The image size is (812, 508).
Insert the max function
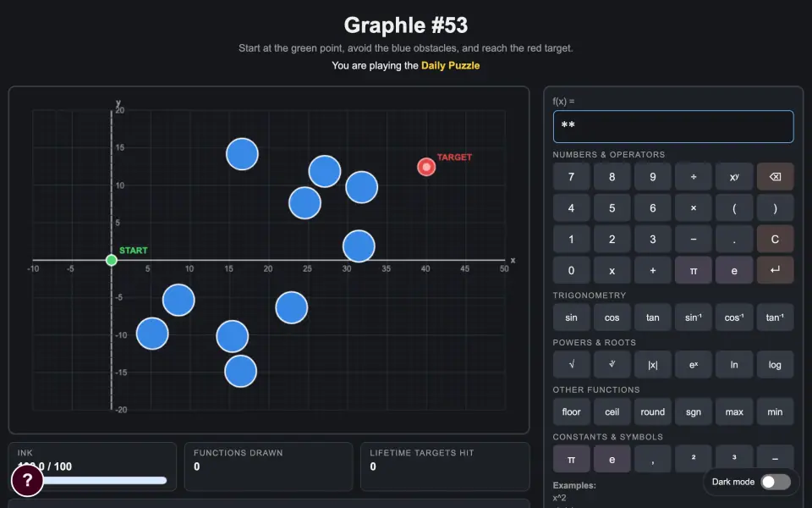click(x=734, y=411)
